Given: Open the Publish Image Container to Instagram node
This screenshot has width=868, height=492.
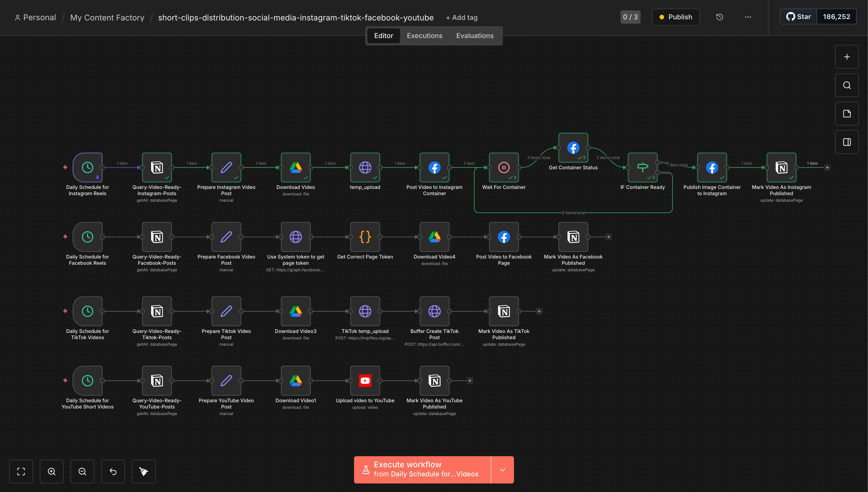Looking at the screenshot, I should 712,167.
